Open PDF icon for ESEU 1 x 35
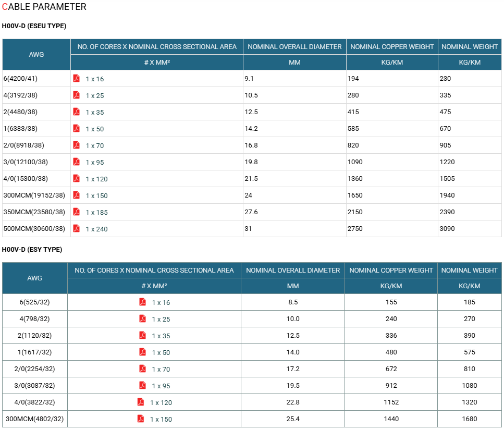 coord(76,112)
